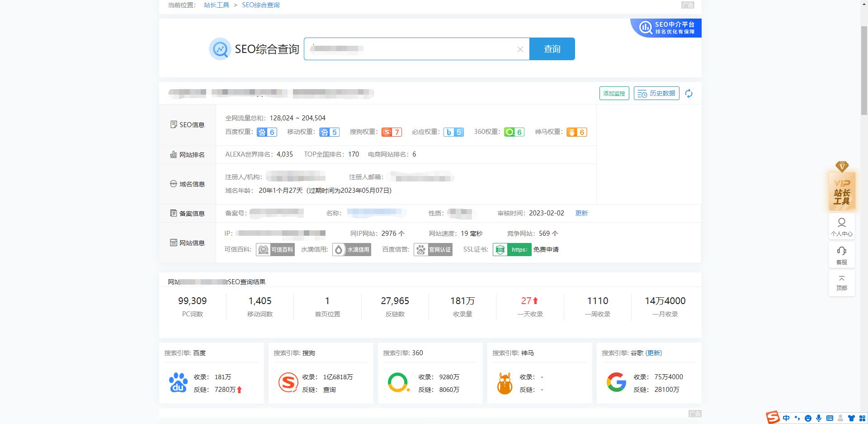
Task: Click 竞争网站 count 569 个
Action: point(548,233)
